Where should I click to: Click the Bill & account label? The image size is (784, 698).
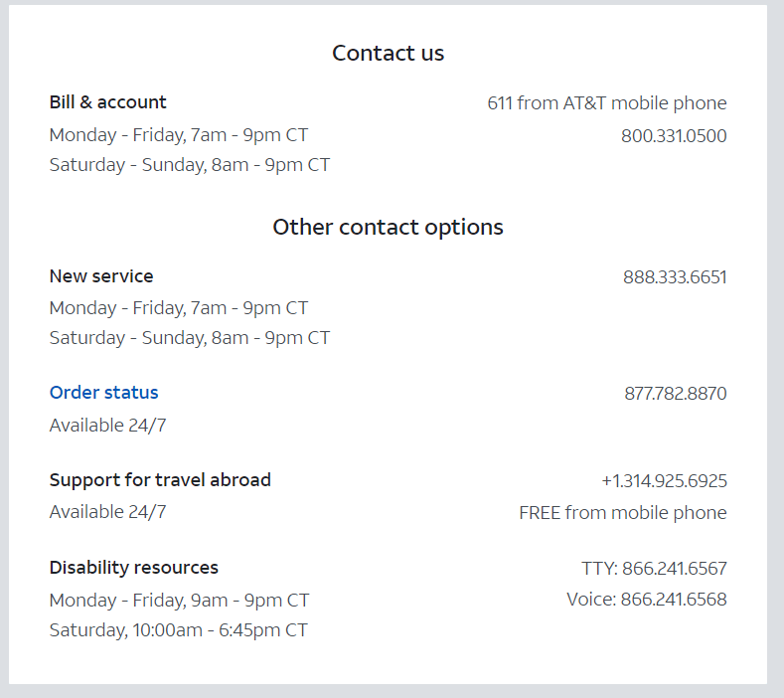pyautogui.click(x=107, y=102)
